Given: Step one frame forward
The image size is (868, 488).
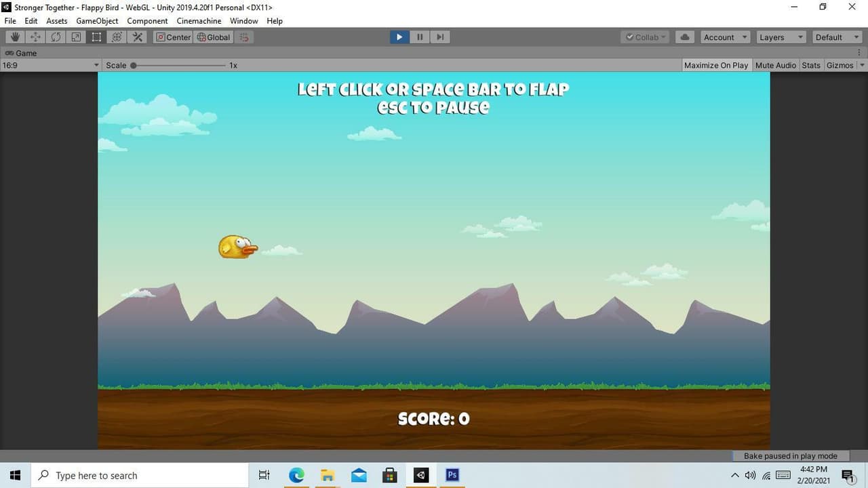Looking at the screenshot, I should [x=440, y=37].
